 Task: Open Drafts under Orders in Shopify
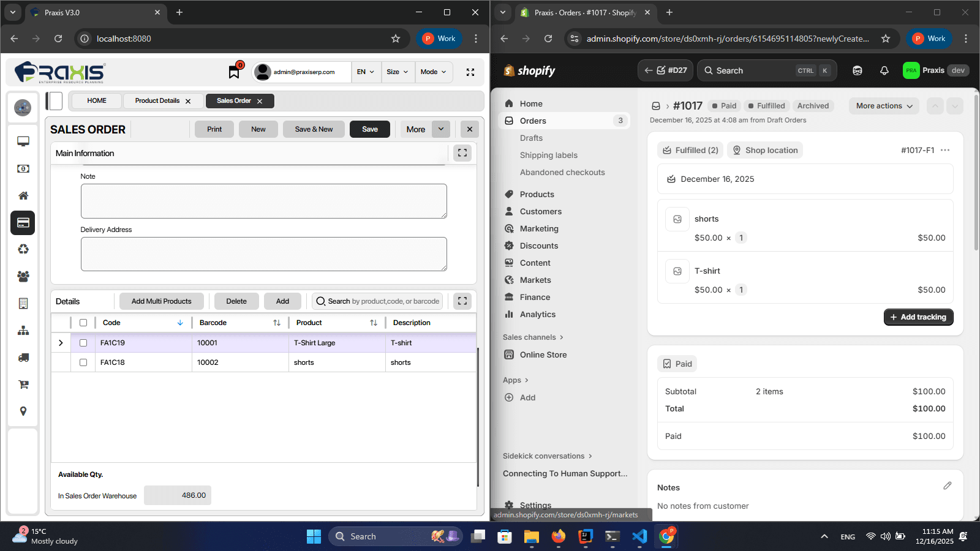coord(531,138)
